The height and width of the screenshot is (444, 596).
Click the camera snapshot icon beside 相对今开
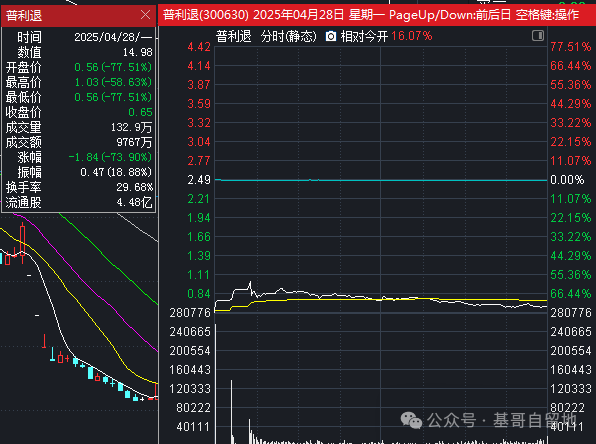(x=331, y=36)
